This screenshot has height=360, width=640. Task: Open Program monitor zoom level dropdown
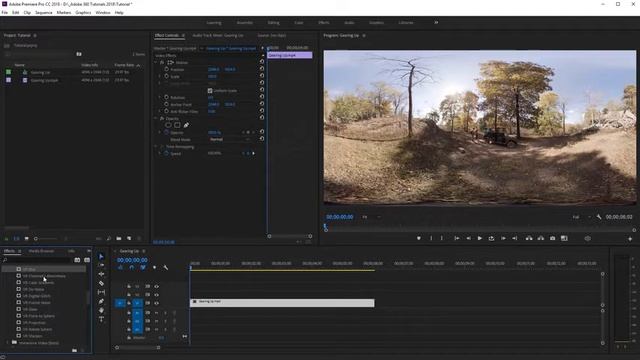[x=371, y=217]
